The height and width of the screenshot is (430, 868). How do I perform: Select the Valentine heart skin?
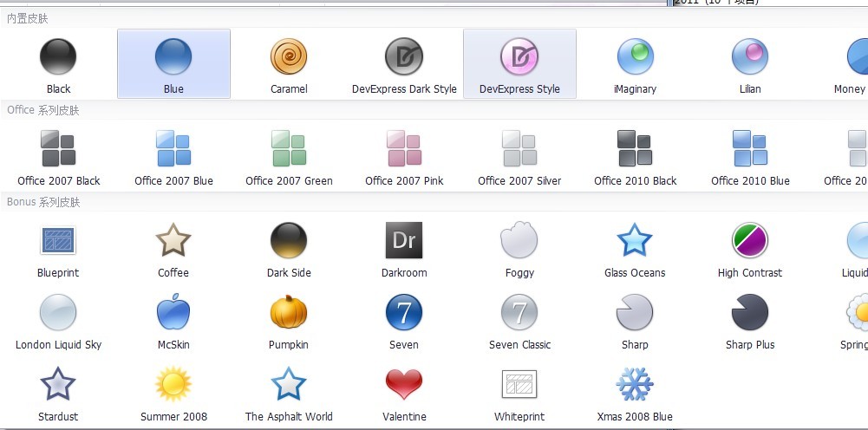pos(404,383)
